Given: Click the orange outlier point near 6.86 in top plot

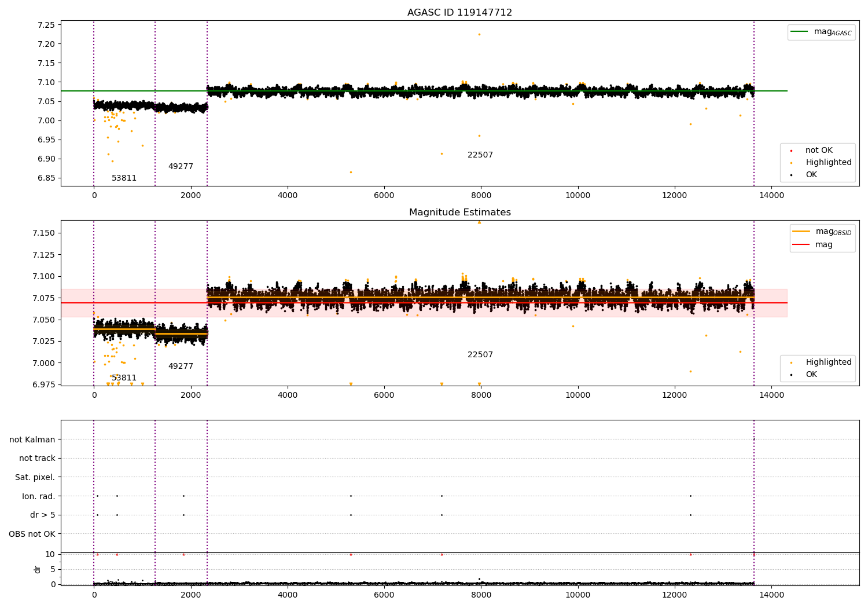Looking at the screenshot, I should (x=351, y=172).
